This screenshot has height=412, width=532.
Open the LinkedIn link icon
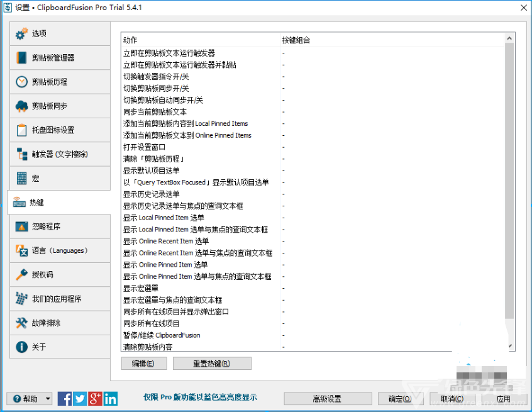coord(110,398)
